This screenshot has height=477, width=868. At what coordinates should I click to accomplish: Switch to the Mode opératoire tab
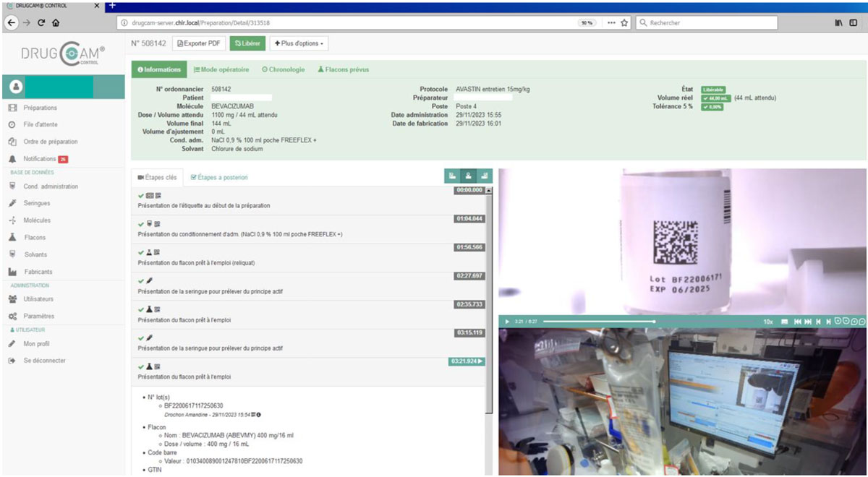point(221,70)
